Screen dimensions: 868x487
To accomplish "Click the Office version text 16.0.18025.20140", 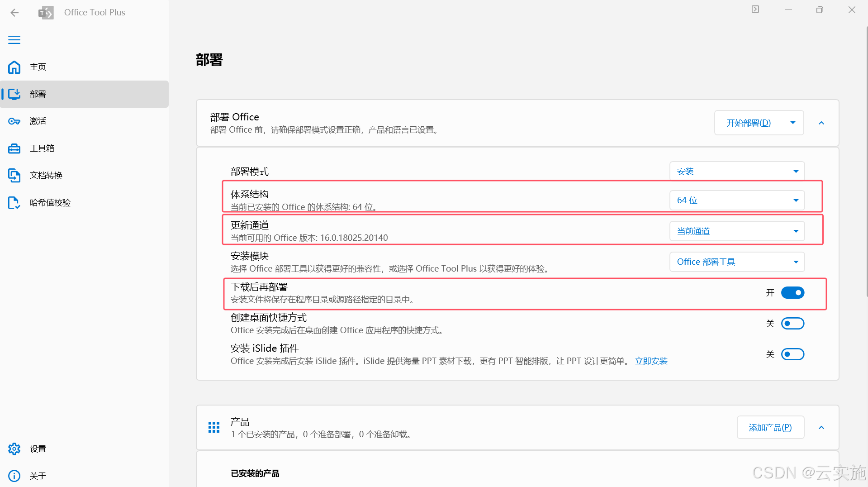I will pos(354,238).
